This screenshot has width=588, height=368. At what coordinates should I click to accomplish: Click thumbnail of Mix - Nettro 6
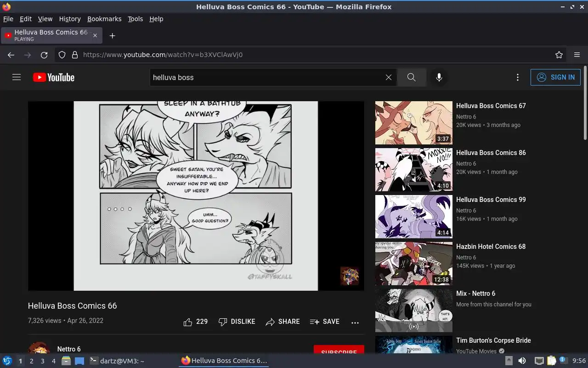[414, 310]
